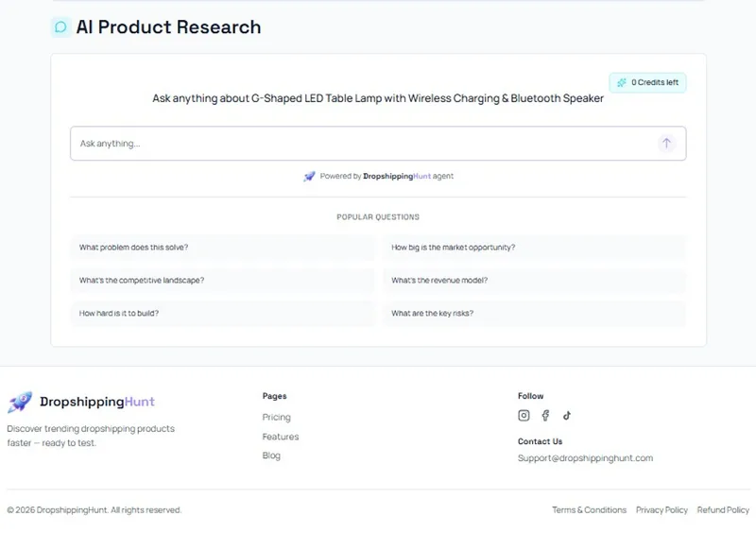Viewport: 756px width, 533px height.
Task: Click the Contact Us footer heading
Action: tap(540, 441)
